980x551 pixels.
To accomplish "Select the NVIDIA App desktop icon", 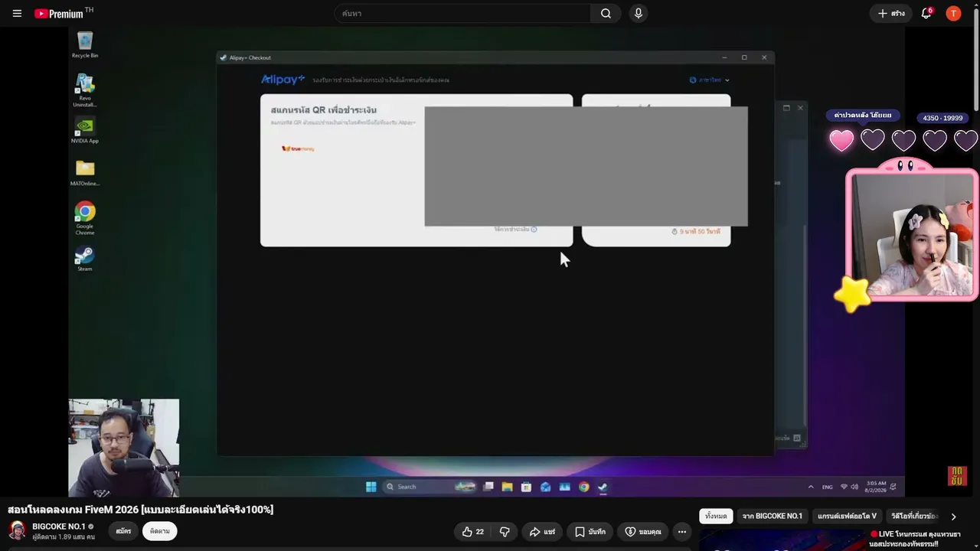I will pyautogui.click(x=85, y=130).
